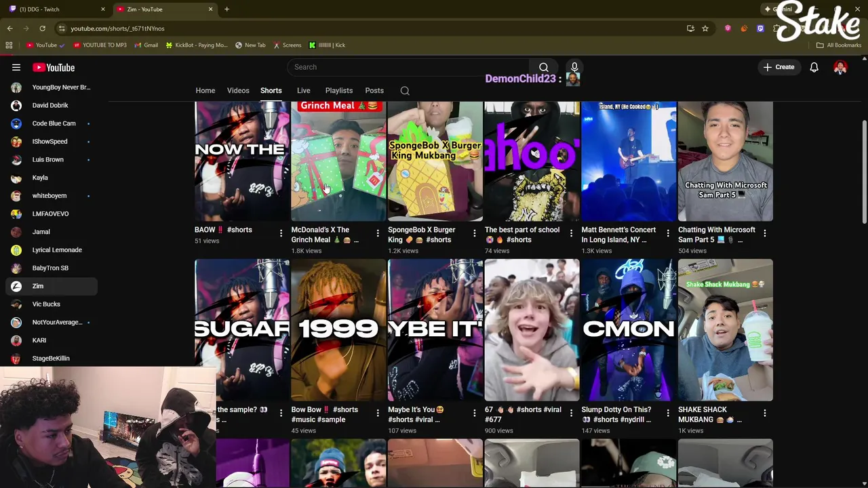The height and width of the screenshot is (488, 868).
Task: Open whiteboyem subscription
Action: click(x=52, y=196)
